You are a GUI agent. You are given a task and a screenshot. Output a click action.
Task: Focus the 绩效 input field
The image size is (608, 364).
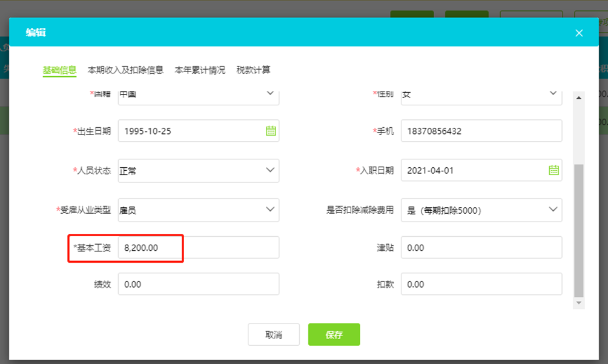(x=199, y=284)
